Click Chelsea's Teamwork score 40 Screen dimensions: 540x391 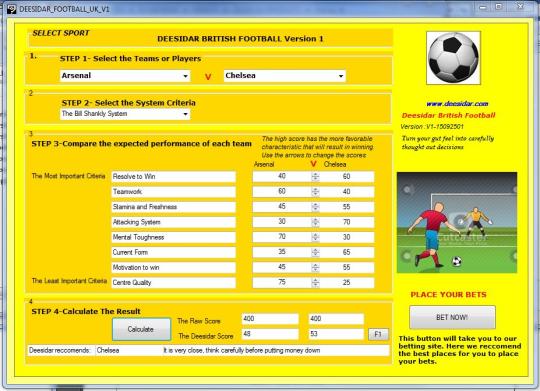click(346, 192)
